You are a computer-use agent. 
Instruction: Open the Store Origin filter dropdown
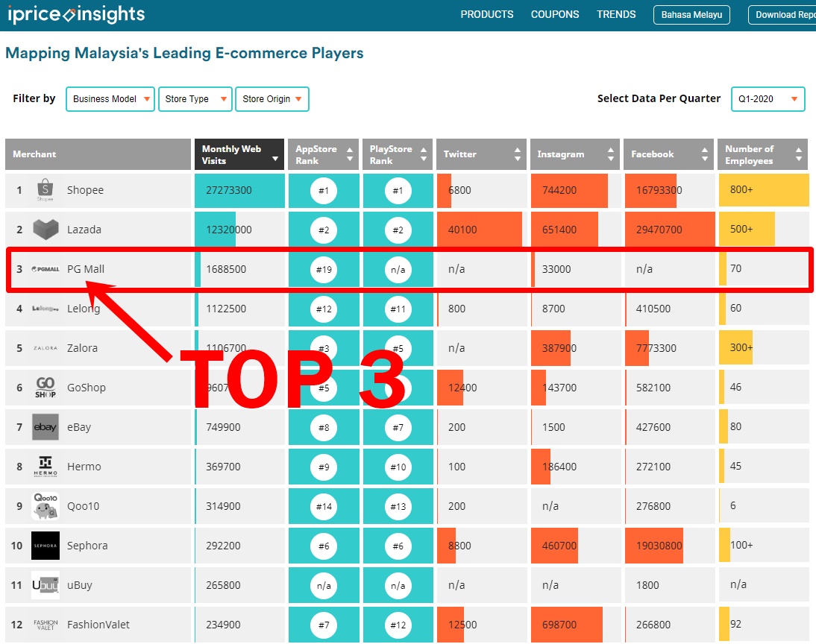[x=272, y=99]
